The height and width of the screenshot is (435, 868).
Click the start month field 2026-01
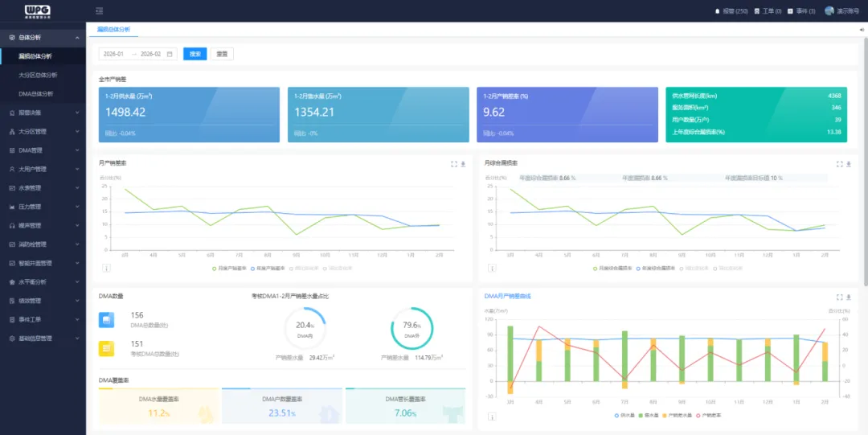[114, 55]
